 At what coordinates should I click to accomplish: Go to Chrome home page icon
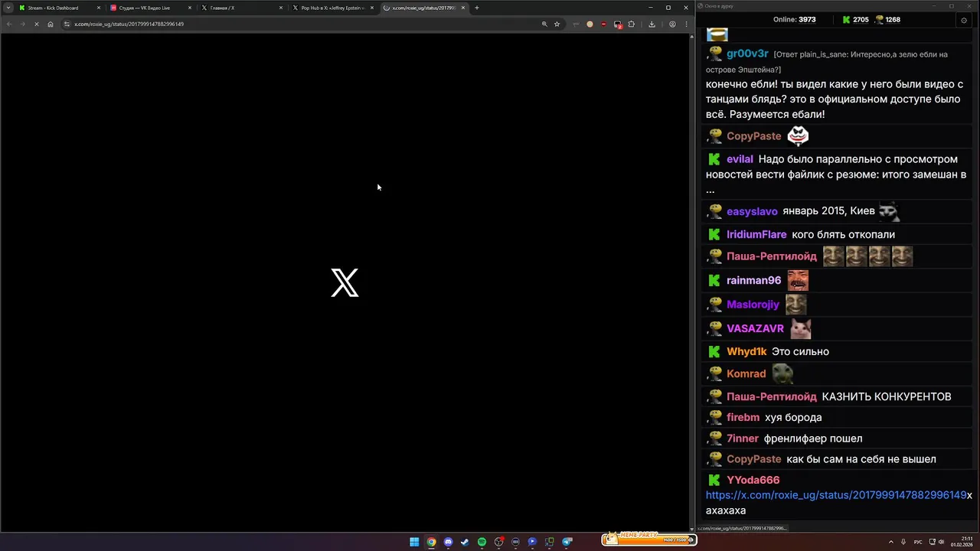(51, 24)
